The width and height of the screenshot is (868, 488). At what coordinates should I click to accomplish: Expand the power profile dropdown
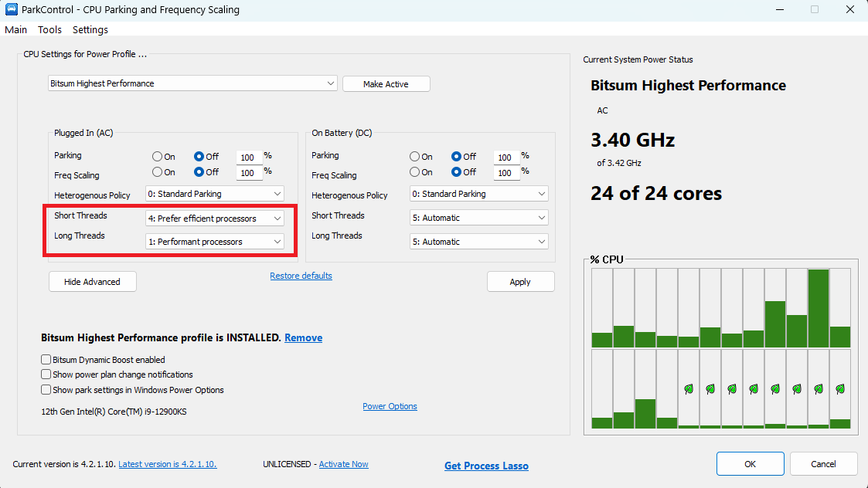pos(192,83)
